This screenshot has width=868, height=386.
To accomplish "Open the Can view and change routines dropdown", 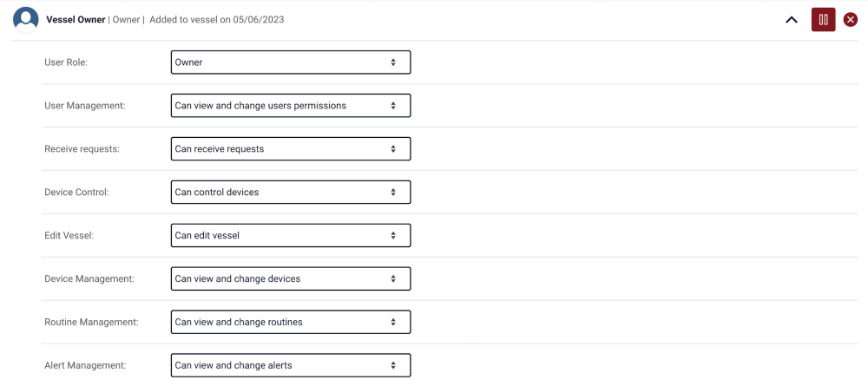I will (290, 323).
